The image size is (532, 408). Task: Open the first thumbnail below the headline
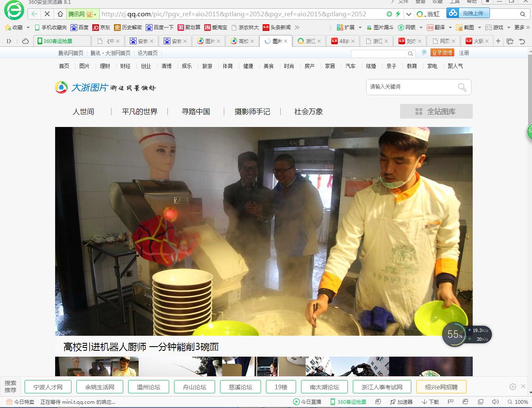[97, 366]
